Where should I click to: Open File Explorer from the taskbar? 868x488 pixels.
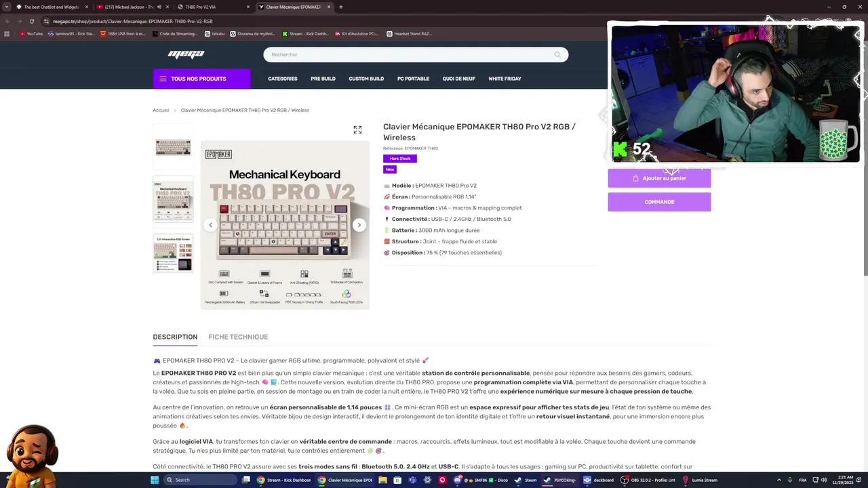coord(382,480)
